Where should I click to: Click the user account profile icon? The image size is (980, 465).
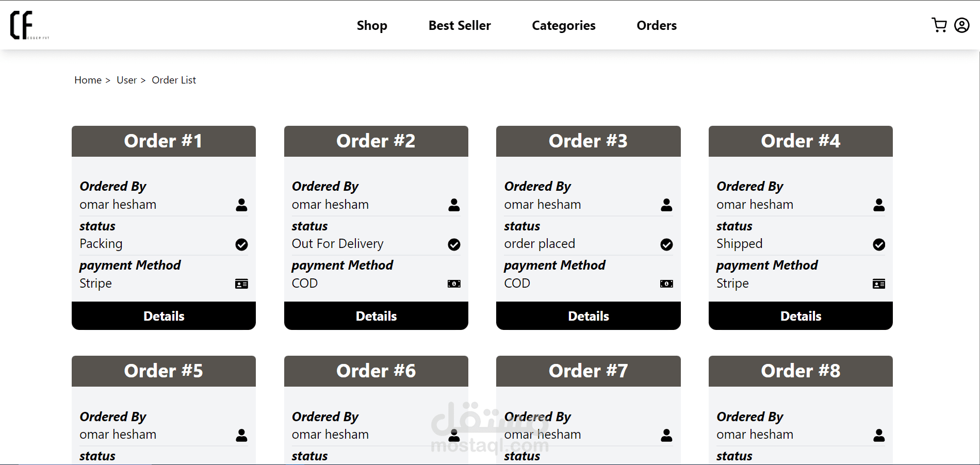[961, 25]
